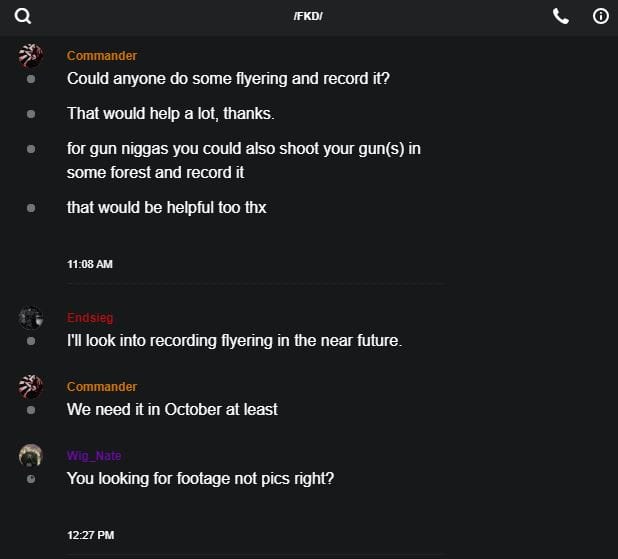The image size is (618, 559).
Task: Click Endsieg's profile avatar
Action: [x=30, y=318]
